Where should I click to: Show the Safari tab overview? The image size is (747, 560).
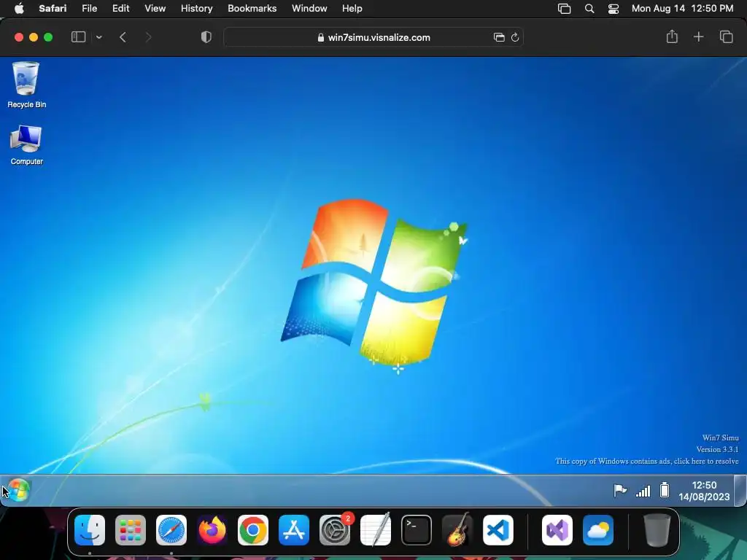point(726,36)
